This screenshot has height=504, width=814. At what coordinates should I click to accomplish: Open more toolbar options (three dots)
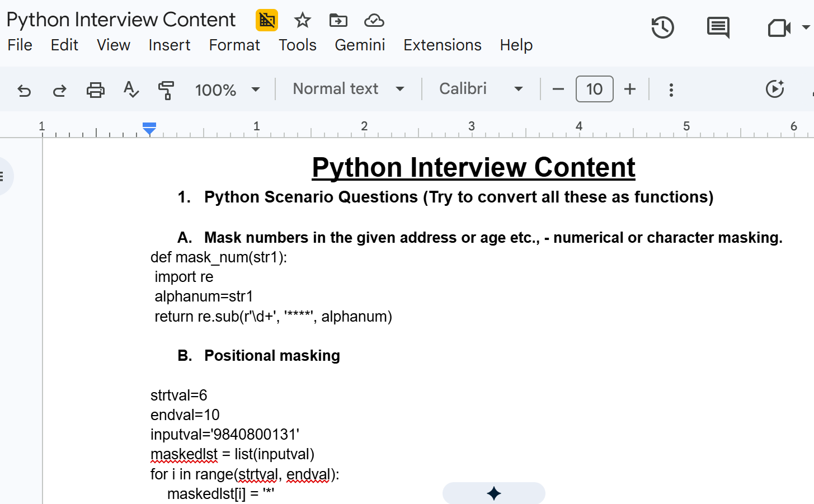pos(671,90)
